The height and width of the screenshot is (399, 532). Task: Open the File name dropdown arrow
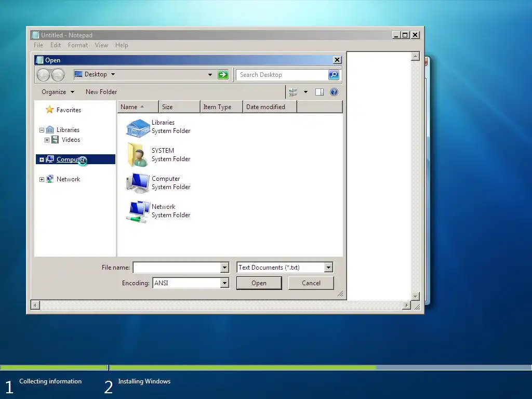(x=224, y=268)
